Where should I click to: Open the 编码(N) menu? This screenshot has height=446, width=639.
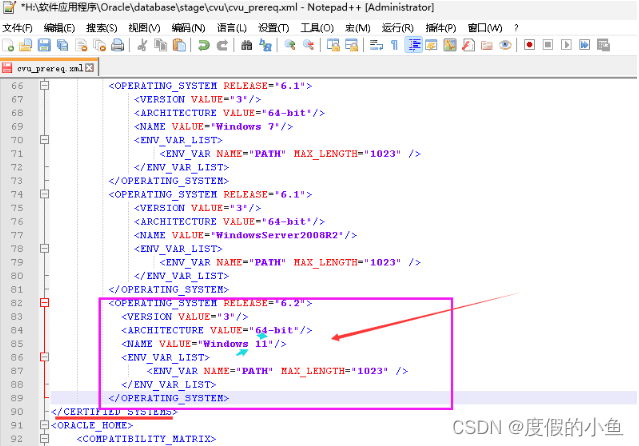[188, 28]
